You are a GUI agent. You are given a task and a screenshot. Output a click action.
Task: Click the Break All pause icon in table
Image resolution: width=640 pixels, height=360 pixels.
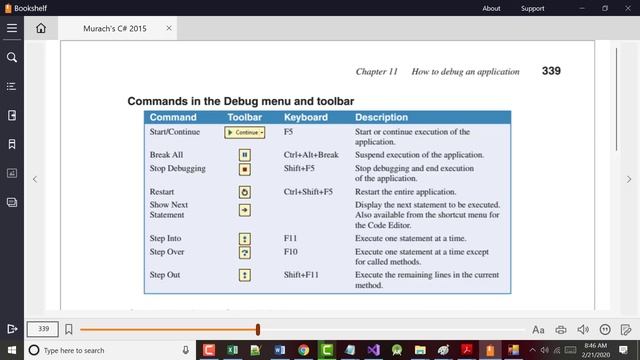[x=244, y=155]
